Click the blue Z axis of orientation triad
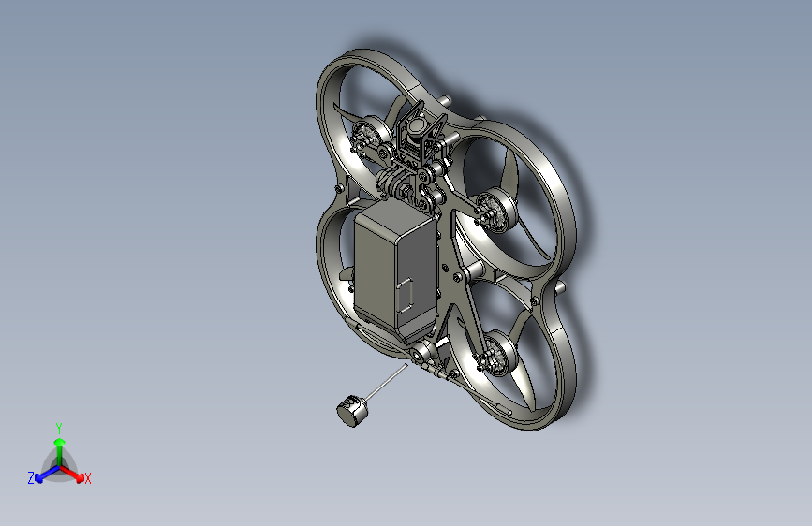The height and width of the screenshot is (526, 812). click(46, 474)
